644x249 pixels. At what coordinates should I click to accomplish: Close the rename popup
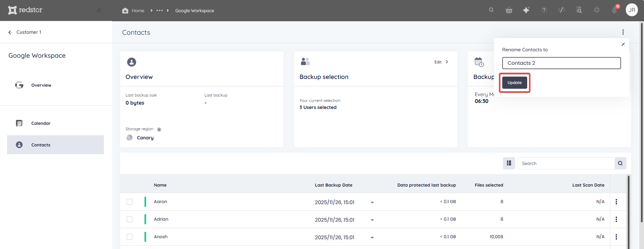click(623, 44)
